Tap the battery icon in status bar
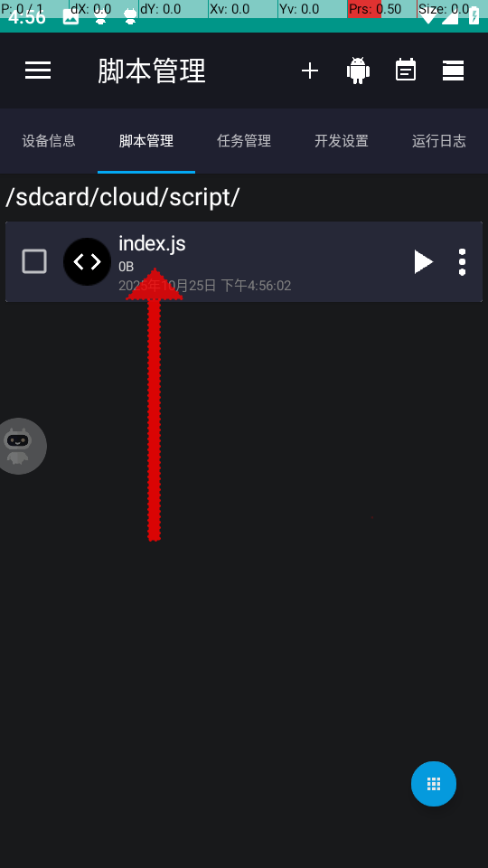 point(474,16)
